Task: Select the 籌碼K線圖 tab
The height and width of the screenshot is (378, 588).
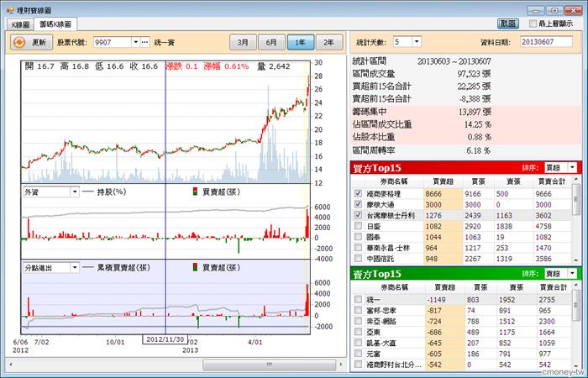Action: pyautogui.click(x=55, y=24)
